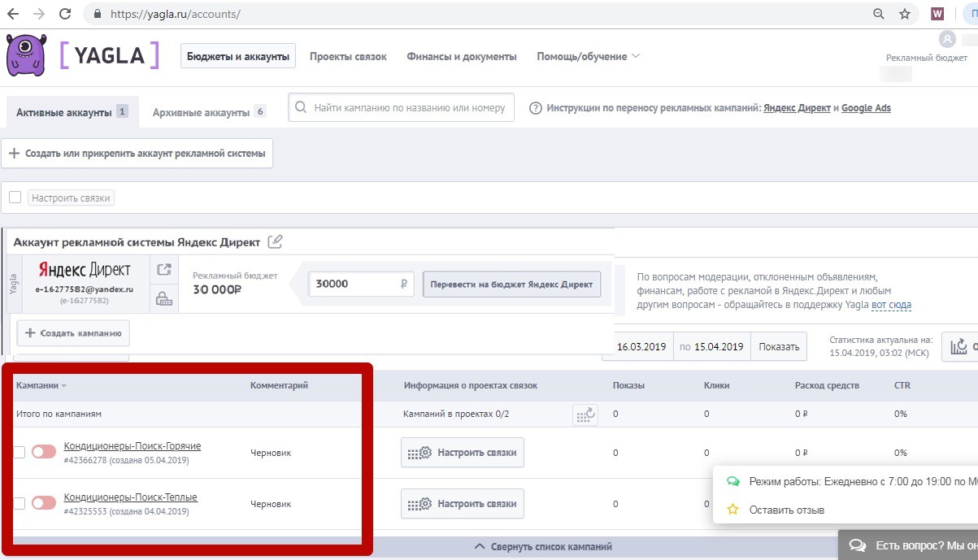Click the Расход средств column header

point(827,385)
